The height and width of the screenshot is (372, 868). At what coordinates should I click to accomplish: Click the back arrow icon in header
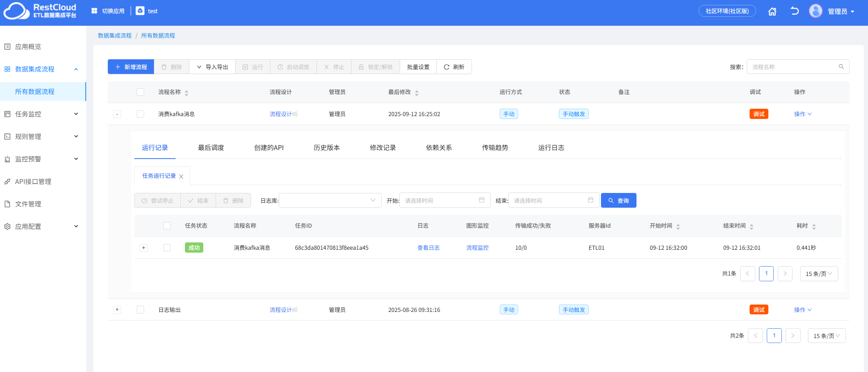point(795,11)
